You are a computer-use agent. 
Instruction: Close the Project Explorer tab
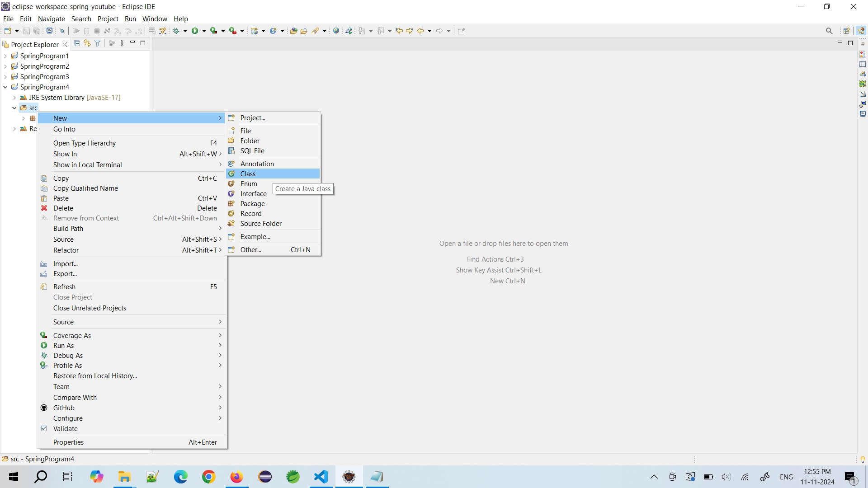[65, 44]
